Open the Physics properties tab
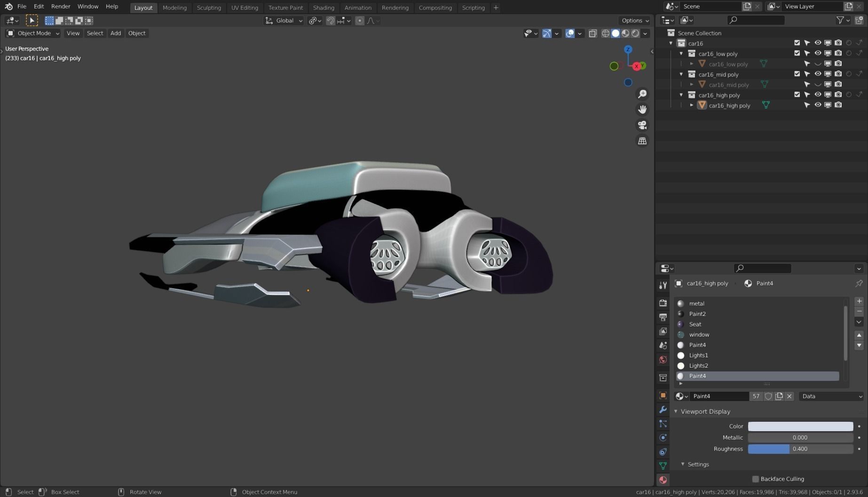 click(x=663, y=438)
